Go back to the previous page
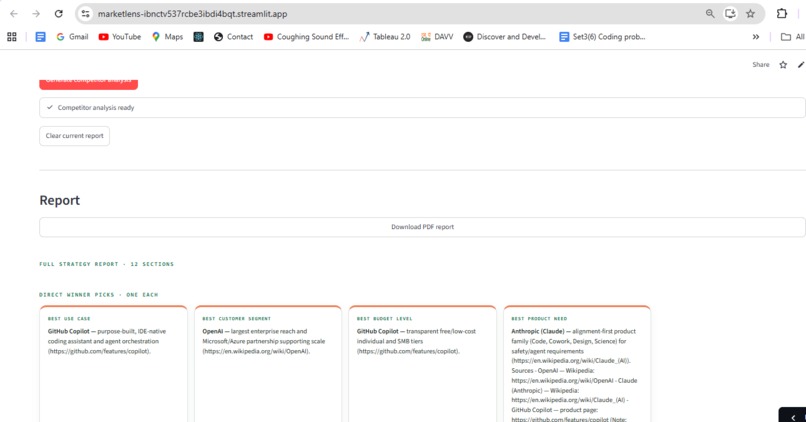This screenshot has width=806, height=422. point(14,14)
